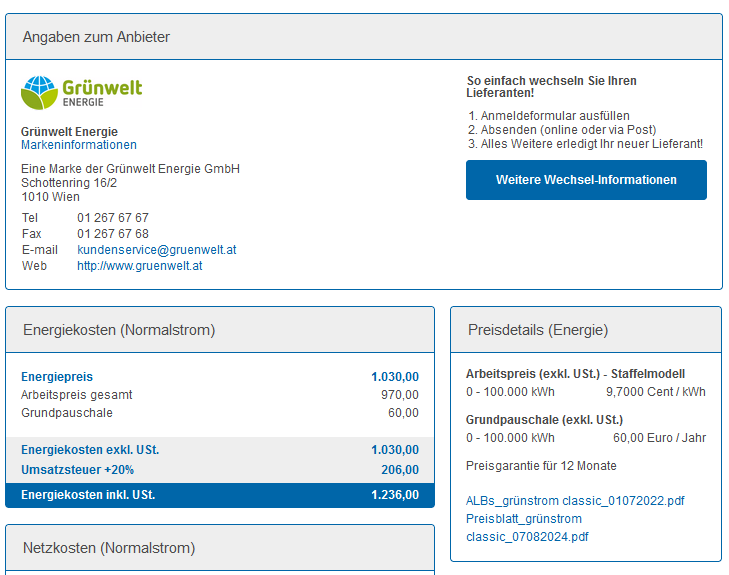Click the address line Schottenring 16/2

tap(69, 183)
